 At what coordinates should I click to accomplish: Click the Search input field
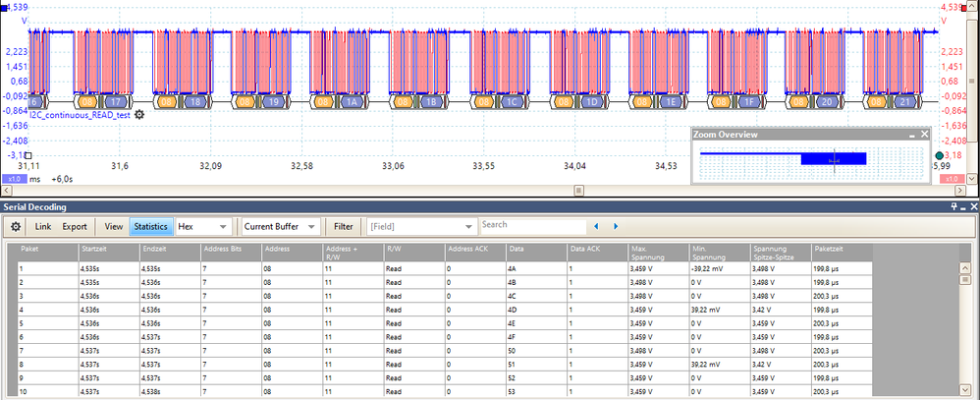[533, 226]
